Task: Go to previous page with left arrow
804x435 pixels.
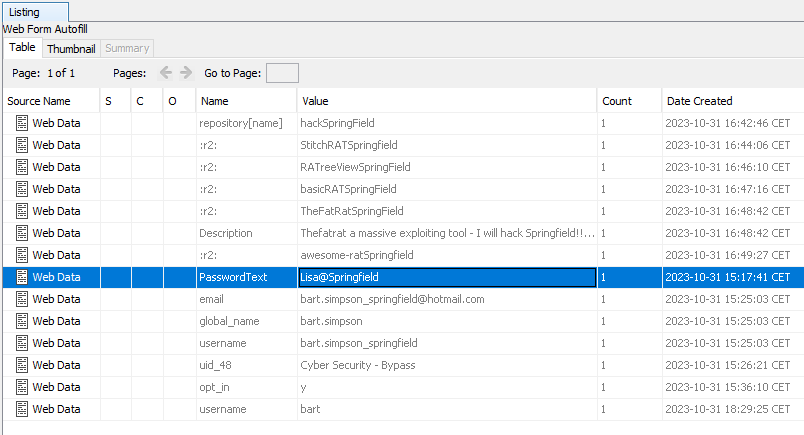Action: pyautogui.click(x=167, y=73)
